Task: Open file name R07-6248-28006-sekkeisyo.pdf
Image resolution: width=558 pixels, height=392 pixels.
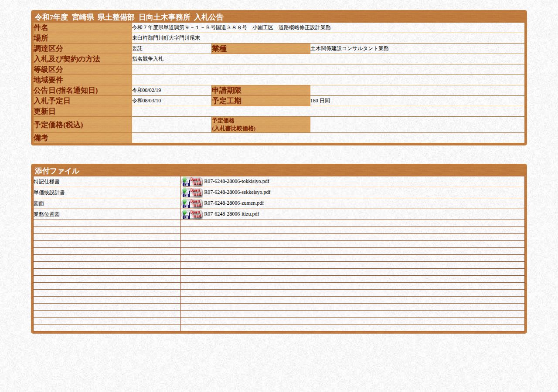Action: [237, 192]
